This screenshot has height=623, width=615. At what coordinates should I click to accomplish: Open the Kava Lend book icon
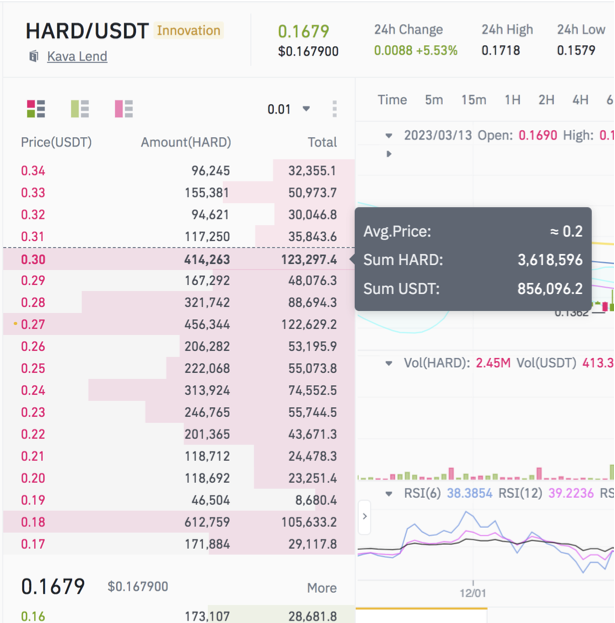[x=34, y=56]
